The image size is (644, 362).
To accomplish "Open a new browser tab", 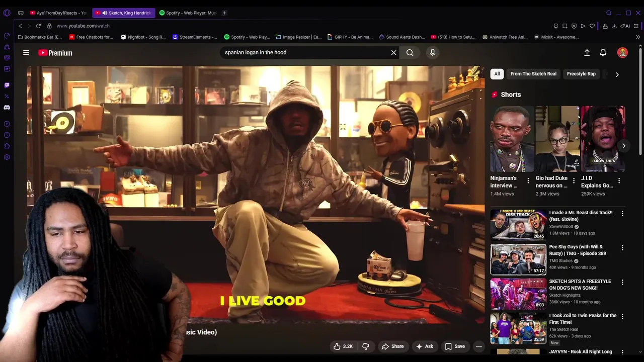I will point(224,13).
